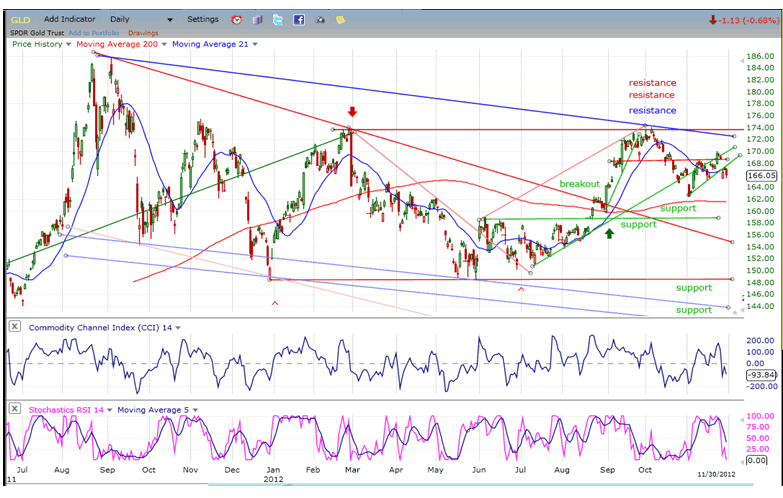The image size is (783, 498).
Task: Open the Settings menu
Action: (x=202, y=19)
